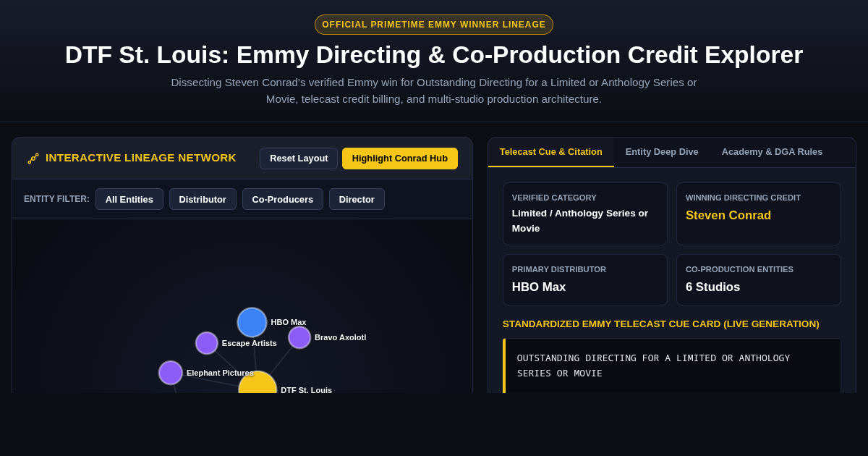
Task: Filter network by Director
Action: point(357,199)
